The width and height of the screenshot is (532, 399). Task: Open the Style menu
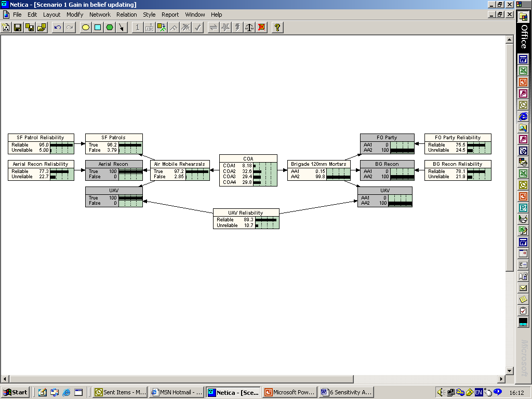point(149,15)
